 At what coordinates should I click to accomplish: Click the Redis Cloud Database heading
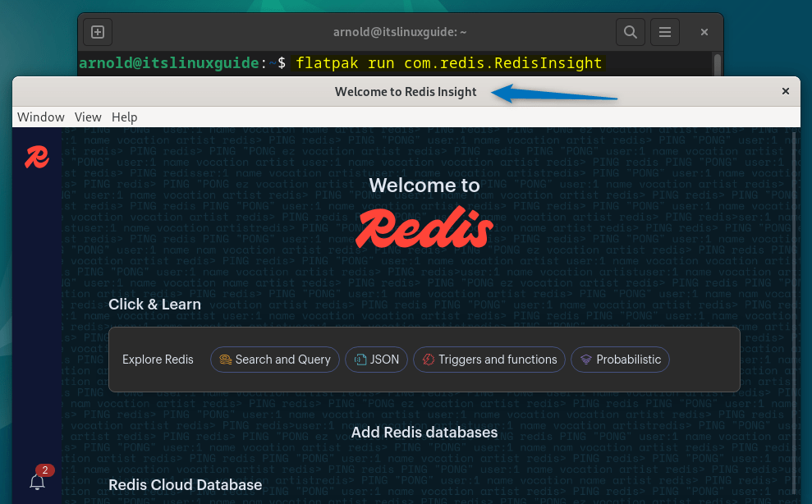pos(185,484)
